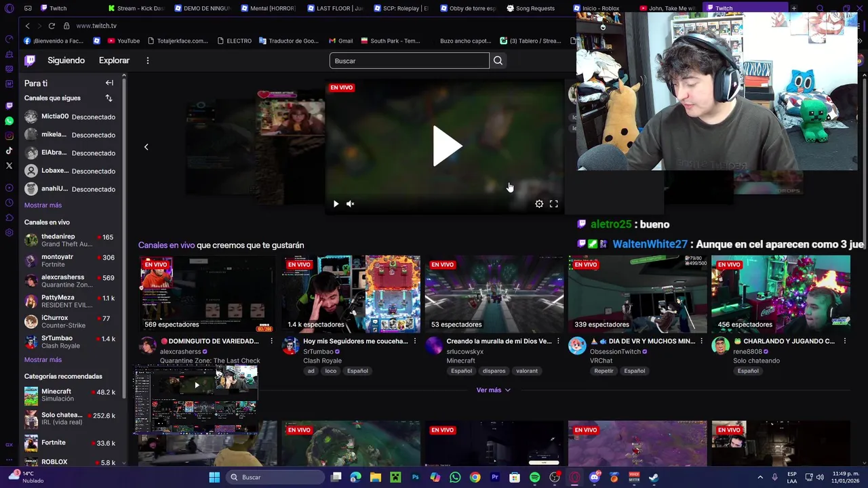Open X in Opera sidebar

tap(9, 165)
